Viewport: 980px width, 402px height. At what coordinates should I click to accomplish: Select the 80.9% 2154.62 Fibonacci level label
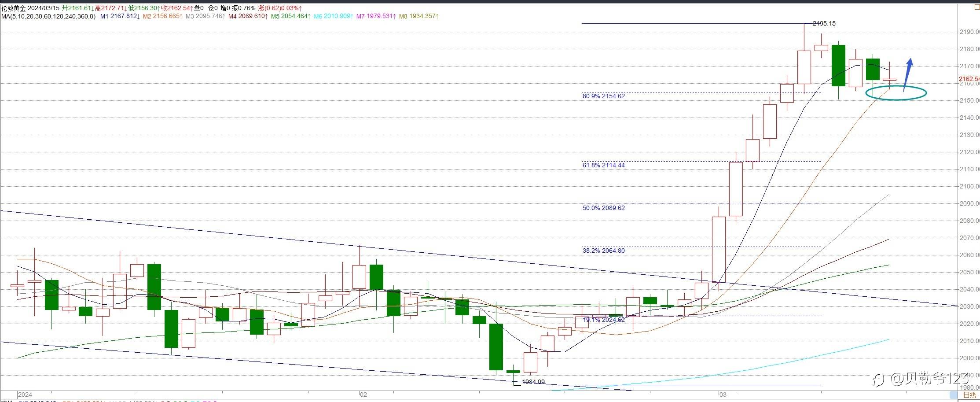click(x=604, y=96)
